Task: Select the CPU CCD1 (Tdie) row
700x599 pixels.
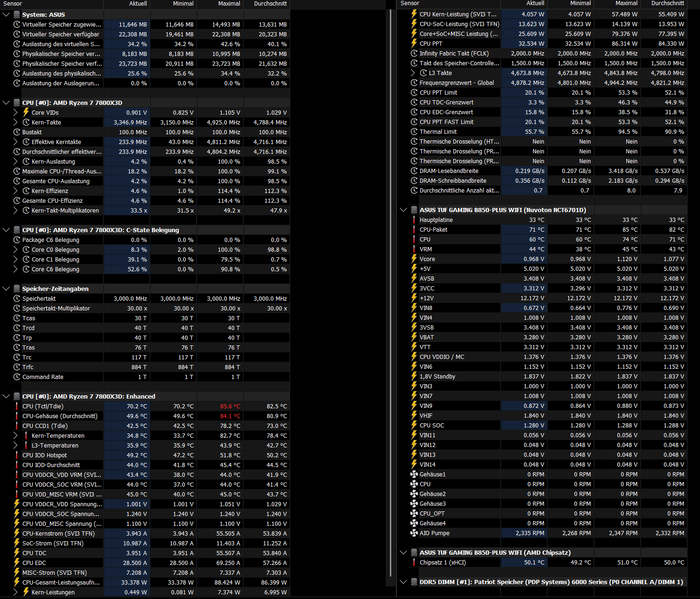Action: (x=145, y=426)
